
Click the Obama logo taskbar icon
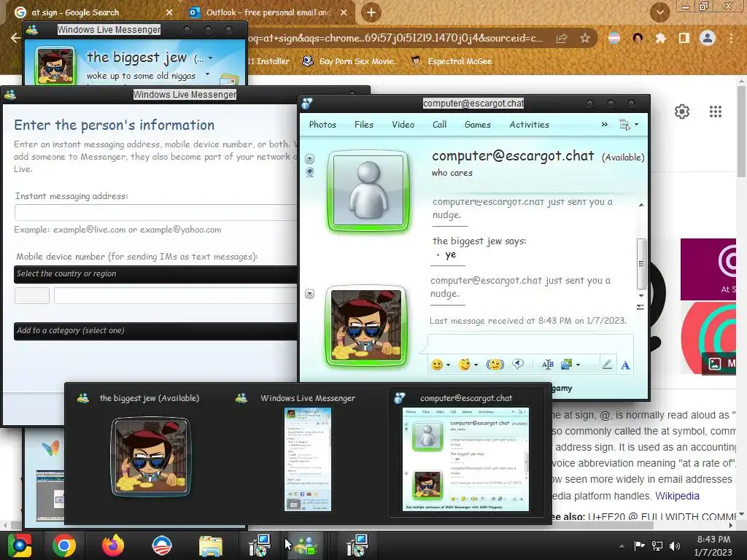coord(161,545)
